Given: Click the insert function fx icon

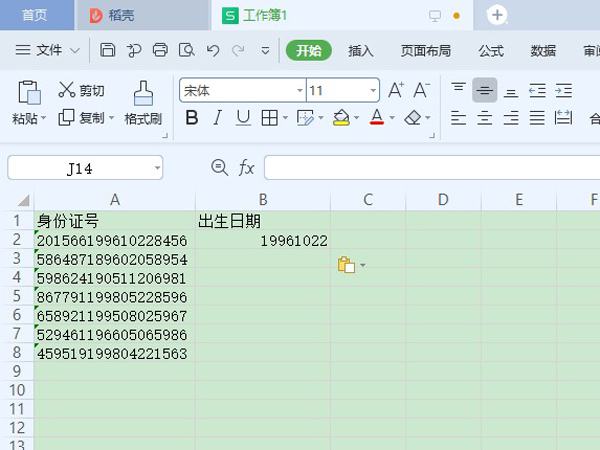Looking at the screenshot, I should [246, 168].
